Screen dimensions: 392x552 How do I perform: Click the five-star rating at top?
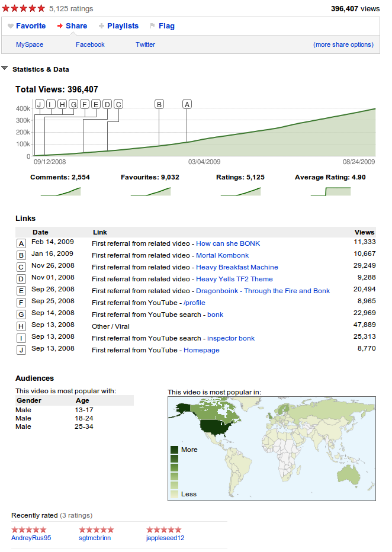click(24, 9)
